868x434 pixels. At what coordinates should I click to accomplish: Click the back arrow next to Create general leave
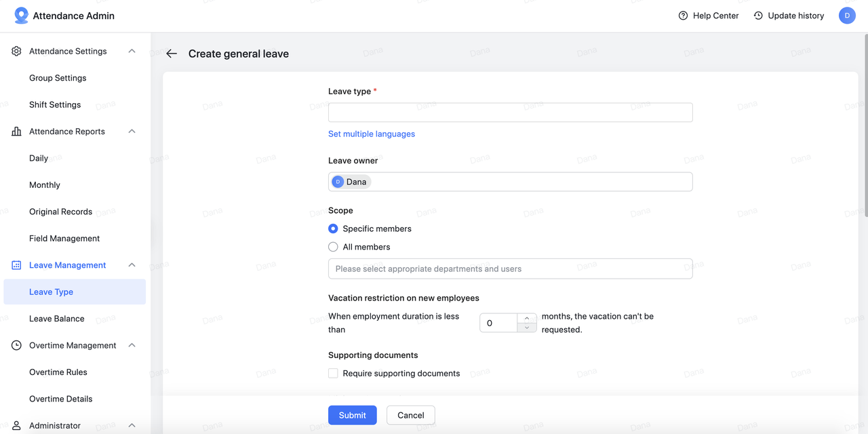172,54
